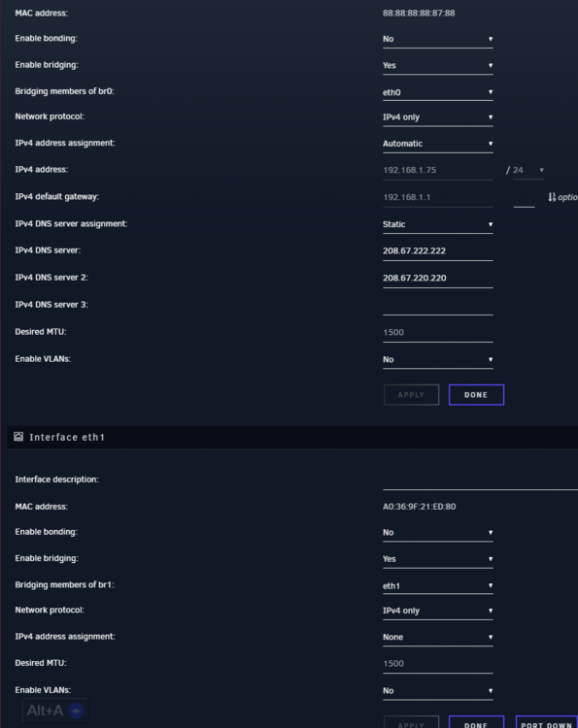Screen dimensions: 578x728
Task: Click the 'Bridging members of br1:' label
Action: [64, 584]
